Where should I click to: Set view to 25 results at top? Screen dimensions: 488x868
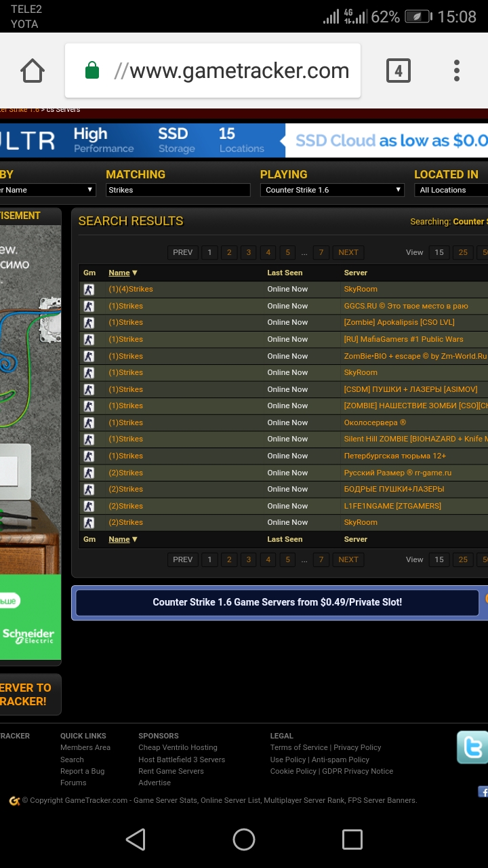463,252
